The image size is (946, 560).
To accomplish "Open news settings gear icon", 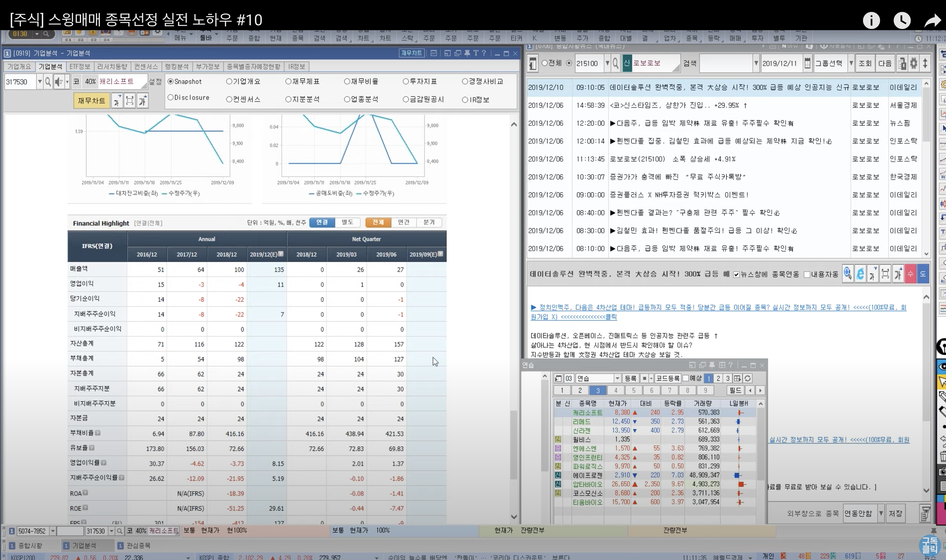I will click(x=914, y=63).
